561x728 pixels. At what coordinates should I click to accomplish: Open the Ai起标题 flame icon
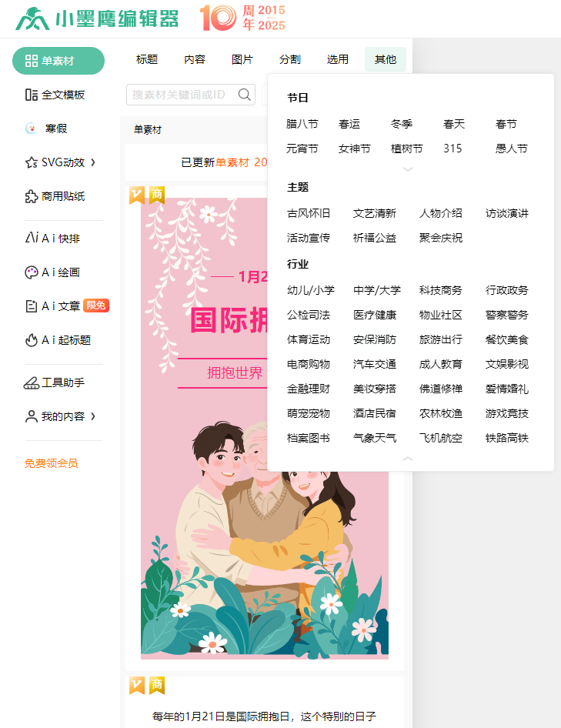click(x=31, y=340)
